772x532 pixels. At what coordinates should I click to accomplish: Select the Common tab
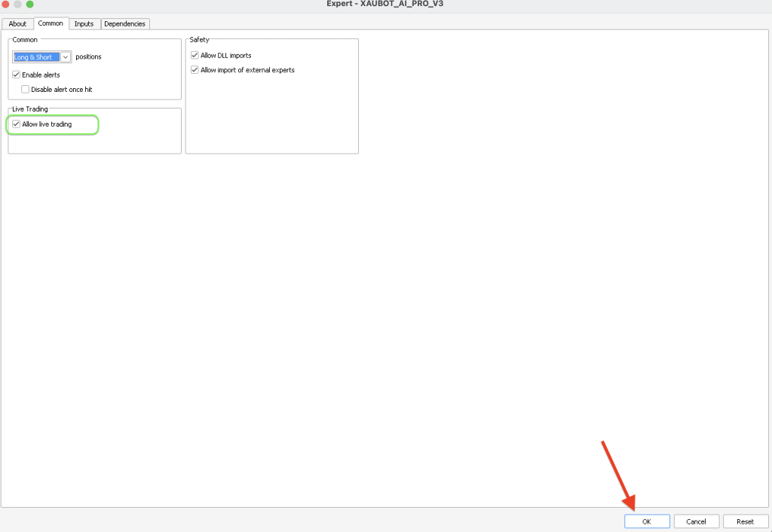(51, 23)
